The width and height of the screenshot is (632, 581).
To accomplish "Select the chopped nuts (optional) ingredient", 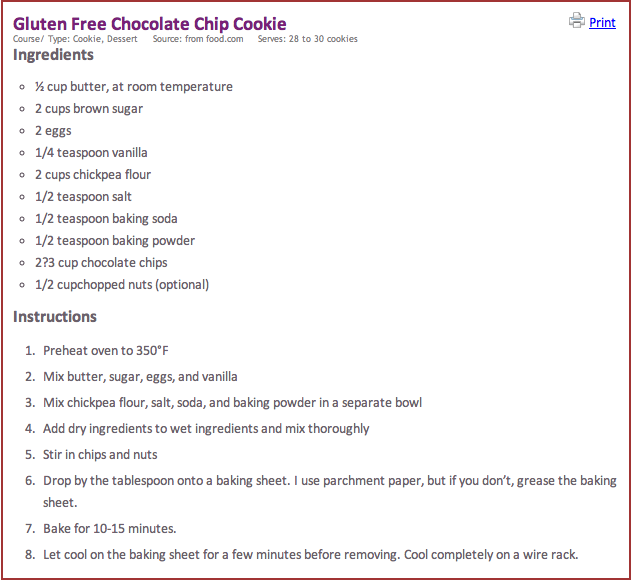I will coord(122,285).
